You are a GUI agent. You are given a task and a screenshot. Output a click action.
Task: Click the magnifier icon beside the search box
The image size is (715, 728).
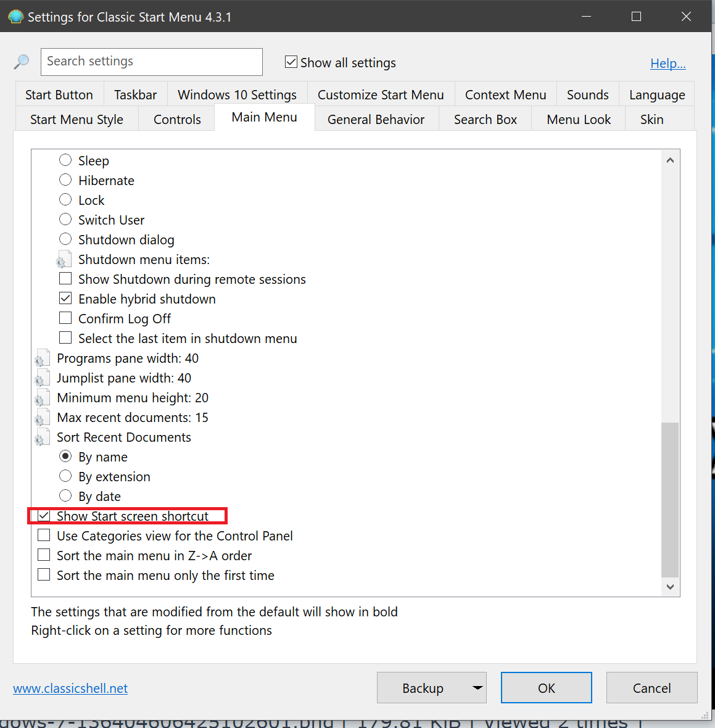click(22, 62)
